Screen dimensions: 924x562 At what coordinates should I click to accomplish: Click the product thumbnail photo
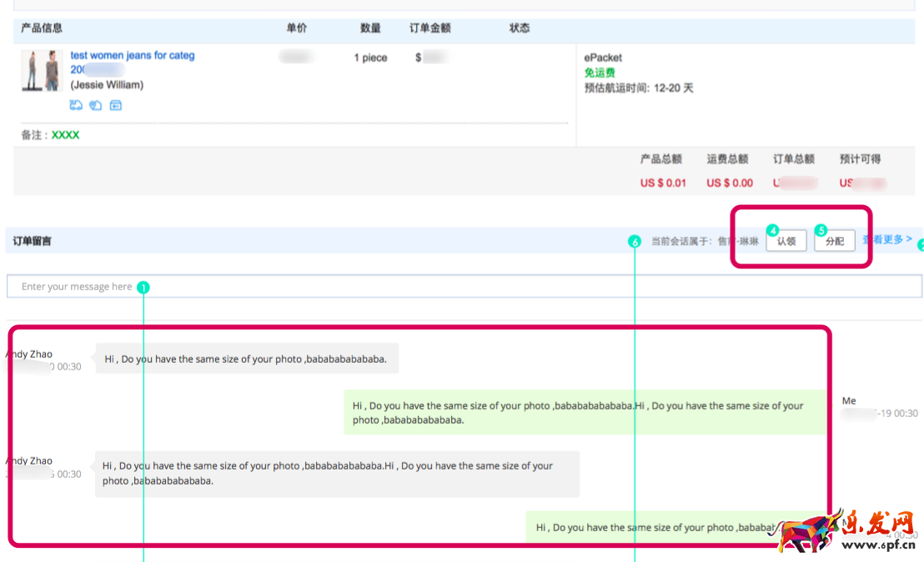pyautogui.click(x=42, y=71)
